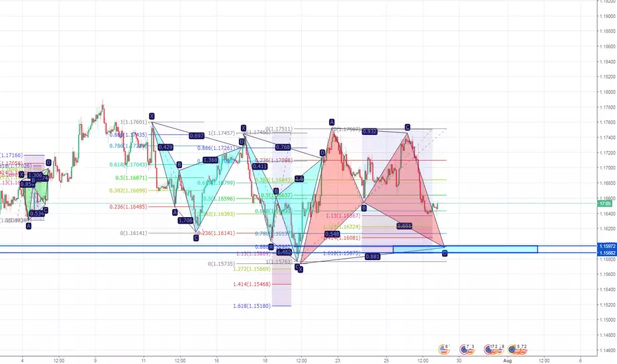This screenshot has width=617, height=364.
Task: Click the Fibonacci level 0.5(1.16871)
Action: (131, 178)
